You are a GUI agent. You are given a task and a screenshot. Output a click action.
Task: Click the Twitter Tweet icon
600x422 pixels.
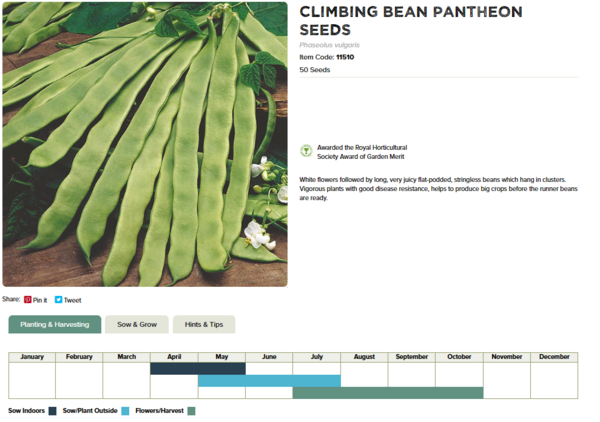pyautogui.click(x=59, y=300)
